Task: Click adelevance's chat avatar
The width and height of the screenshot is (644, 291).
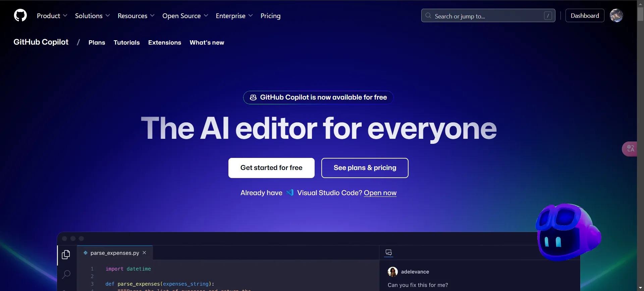Action: pyautogui.click(x=392, y=272)
